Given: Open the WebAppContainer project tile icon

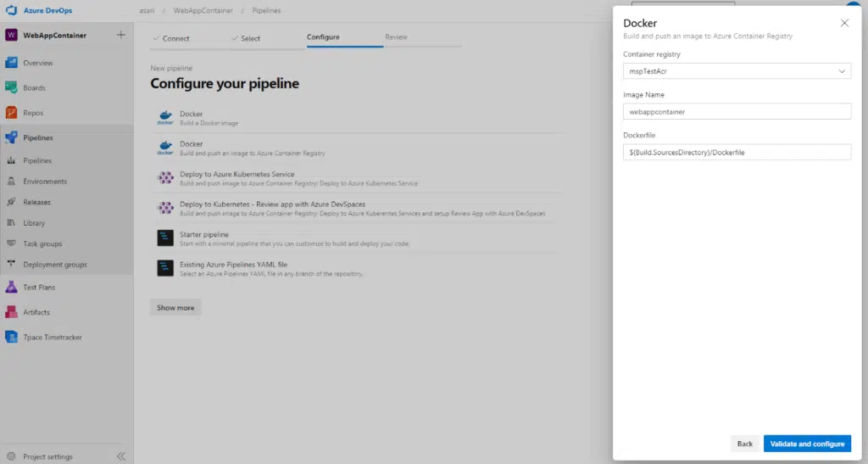Looking at the screenshot, I should pos(11,35).
